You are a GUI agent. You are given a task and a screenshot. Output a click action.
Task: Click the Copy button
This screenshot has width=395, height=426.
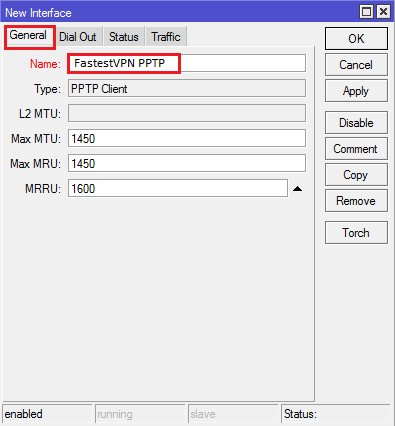point(356,175)
